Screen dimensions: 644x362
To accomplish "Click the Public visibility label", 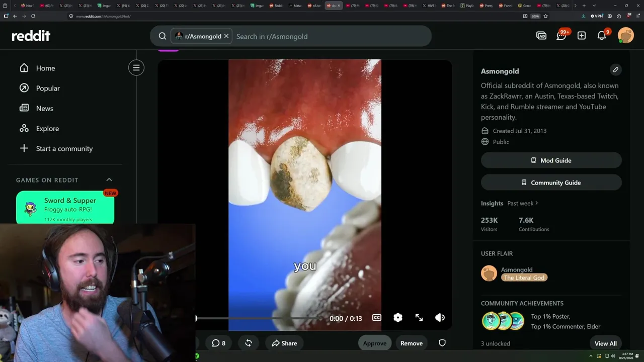I will pos(501,142).
